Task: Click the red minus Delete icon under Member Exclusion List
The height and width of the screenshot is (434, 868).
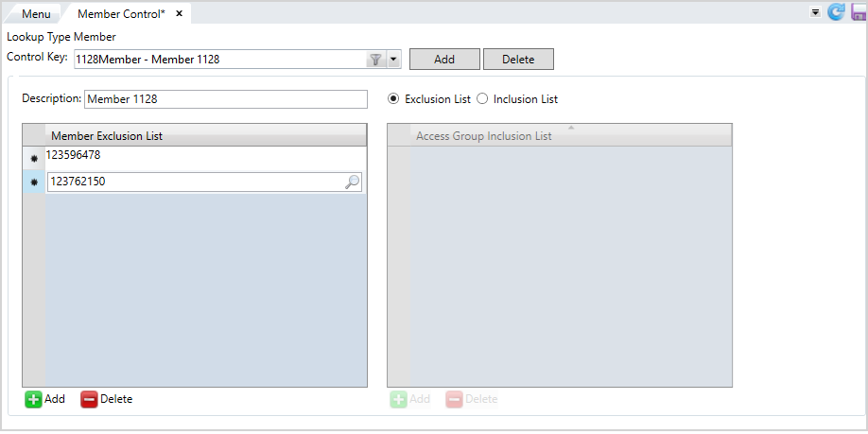Action: pos(89,399)
